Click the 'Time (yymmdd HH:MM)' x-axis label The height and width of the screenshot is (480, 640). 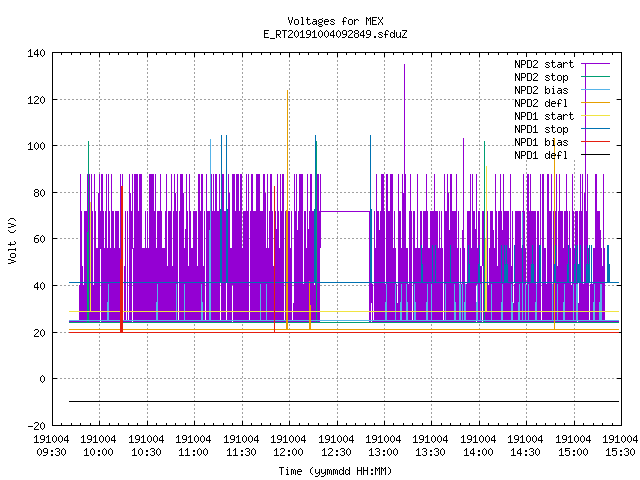tap(335, 471)
